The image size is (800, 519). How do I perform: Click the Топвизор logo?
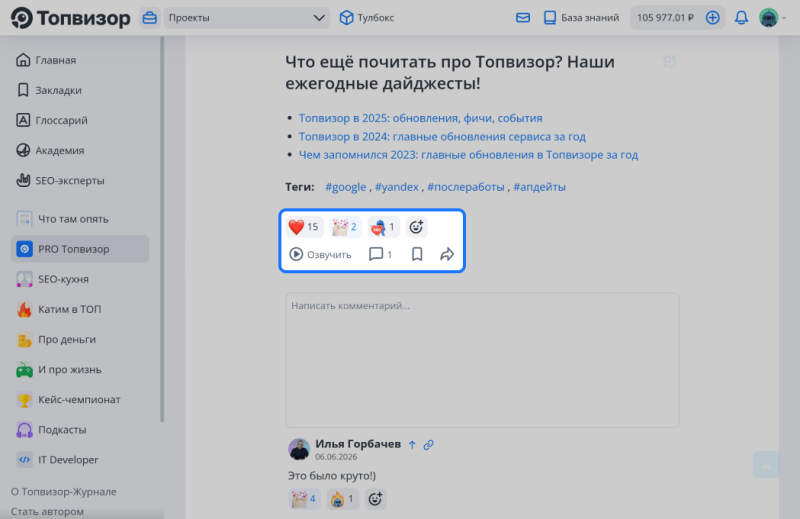point(70,18)
